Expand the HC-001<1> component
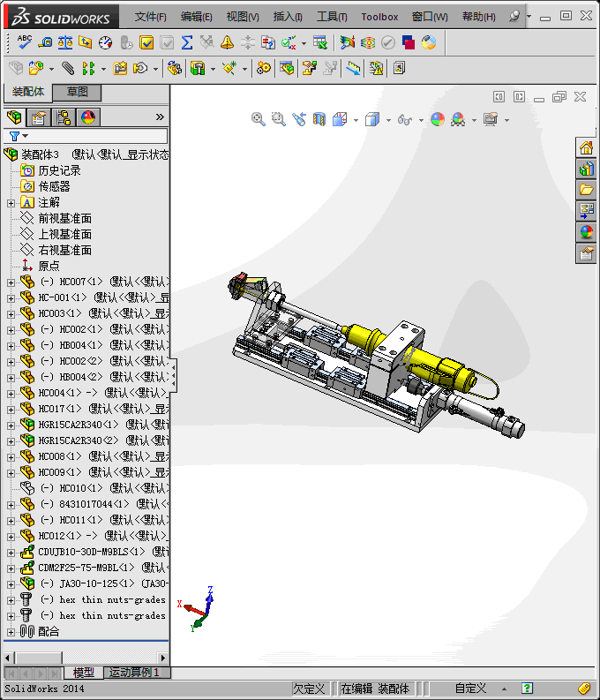This screenshot has width=600, height=700. coord(11,298)
